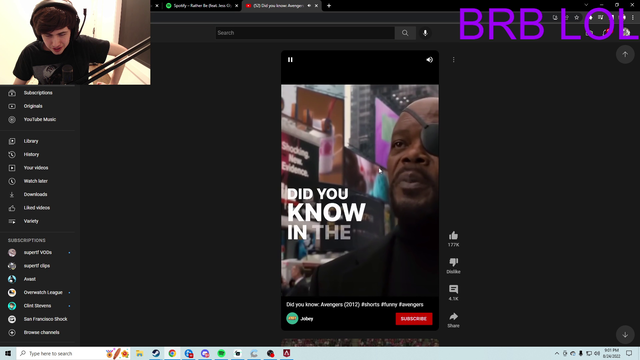This screenshot has height=360, width=640.
Task: Pause the Shorts video
Action: coord(290,60)
